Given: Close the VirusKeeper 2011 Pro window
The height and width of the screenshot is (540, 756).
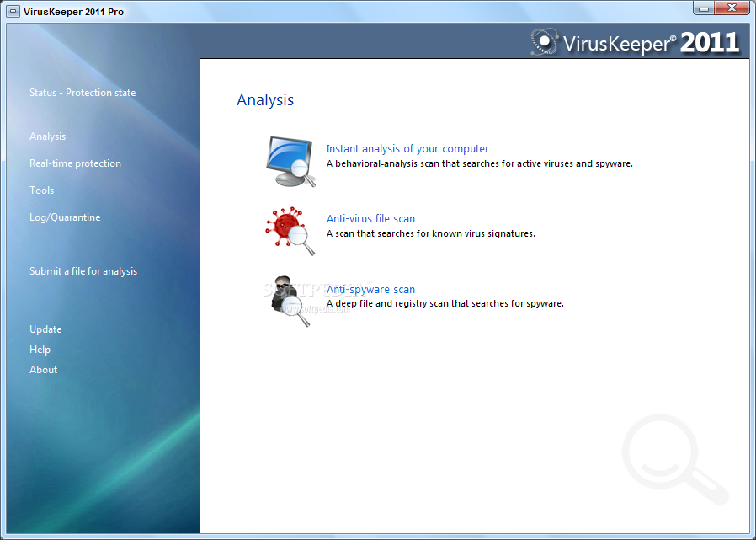Looking at the screenshot, I should tap(732, 8).
